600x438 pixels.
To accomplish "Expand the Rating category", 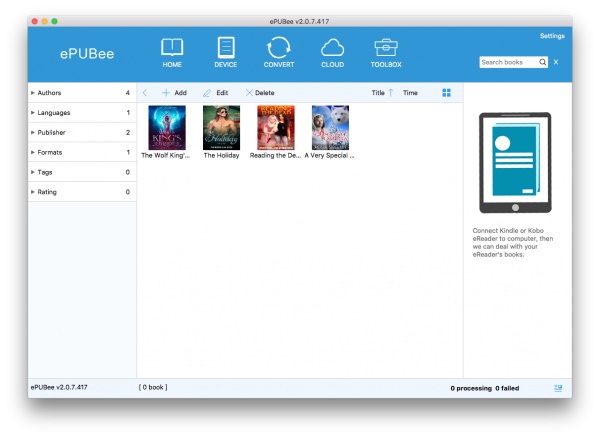I will pyautogui.click(x=82, y=192).
